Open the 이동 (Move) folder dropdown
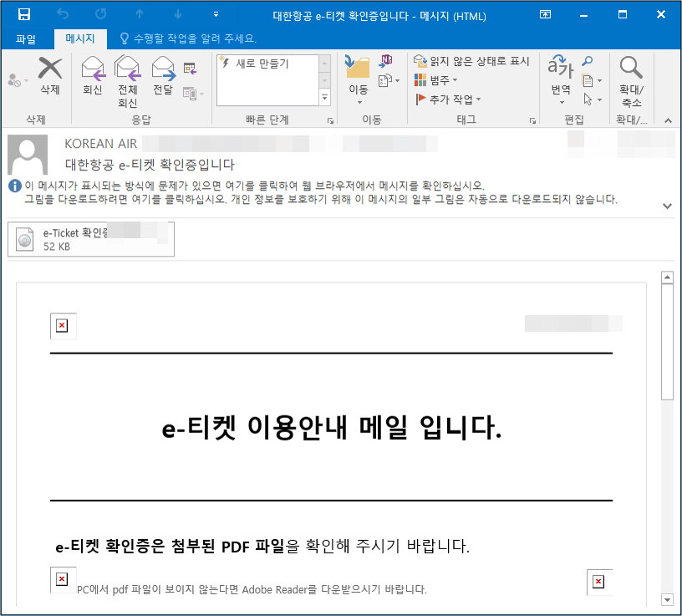Image resolution: width=682 pixels, height=616 pixels. [x=358, y=80]
